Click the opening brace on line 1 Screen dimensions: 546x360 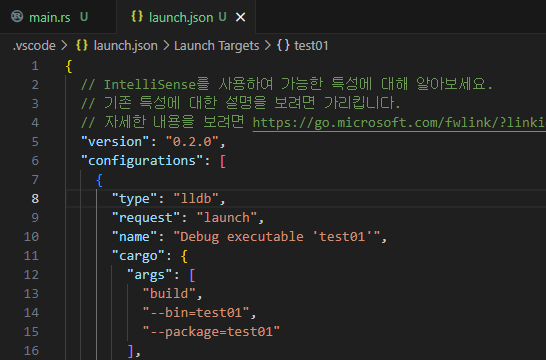tap(69, 66)
